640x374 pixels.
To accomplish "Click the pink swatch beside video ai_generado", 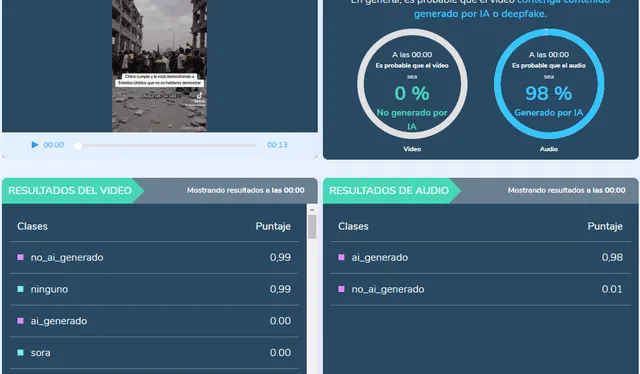I will pyautogui.click(x=20, y=321).
